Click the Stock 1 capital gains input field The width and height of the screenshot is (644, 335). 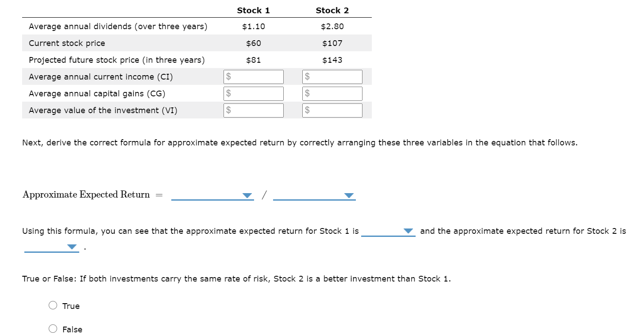253,93
